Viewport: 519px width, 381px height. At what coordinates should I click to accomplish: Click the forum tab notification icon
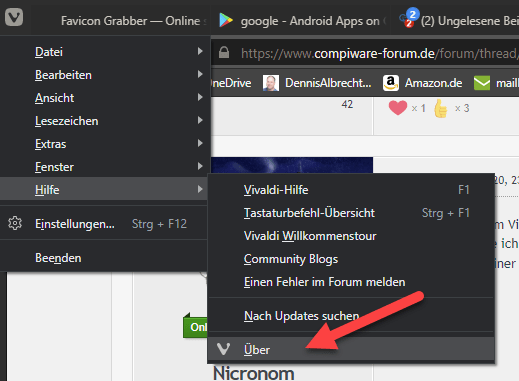click(409, 19)
